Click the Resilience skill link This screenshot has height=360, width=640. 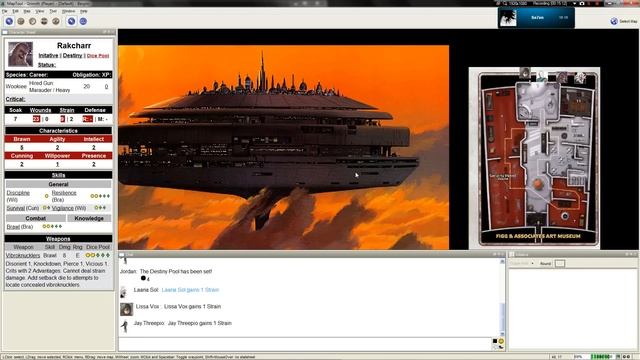(64, 193)
